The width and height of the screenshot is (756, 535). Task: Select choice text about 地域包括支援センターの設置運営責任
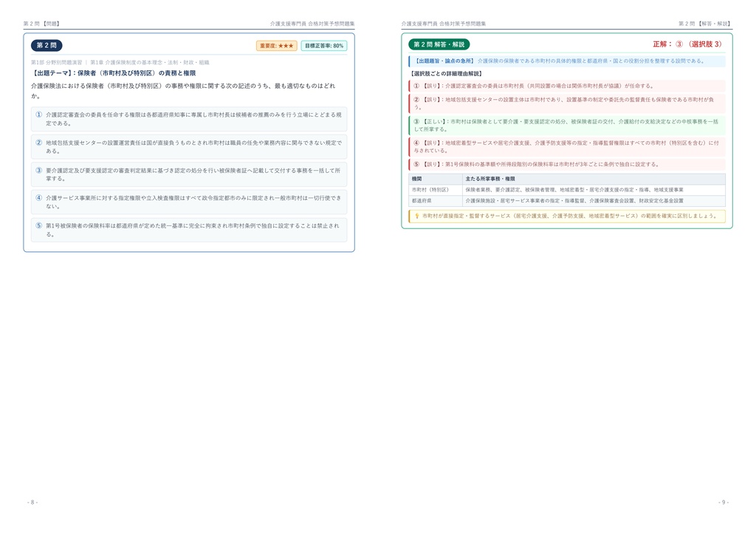(193, 146)
